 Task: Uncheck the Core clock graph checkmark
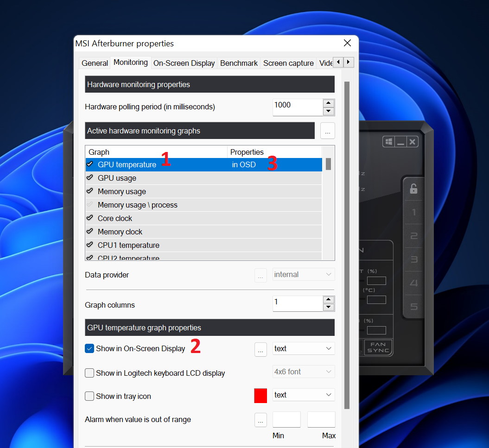90,218
